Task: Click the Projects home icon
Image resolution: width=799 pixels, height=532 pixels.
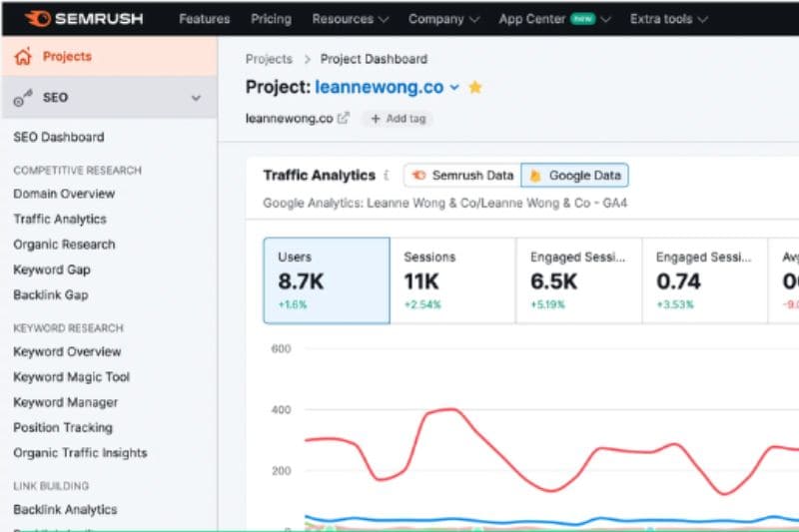Action: pos(23,57)
